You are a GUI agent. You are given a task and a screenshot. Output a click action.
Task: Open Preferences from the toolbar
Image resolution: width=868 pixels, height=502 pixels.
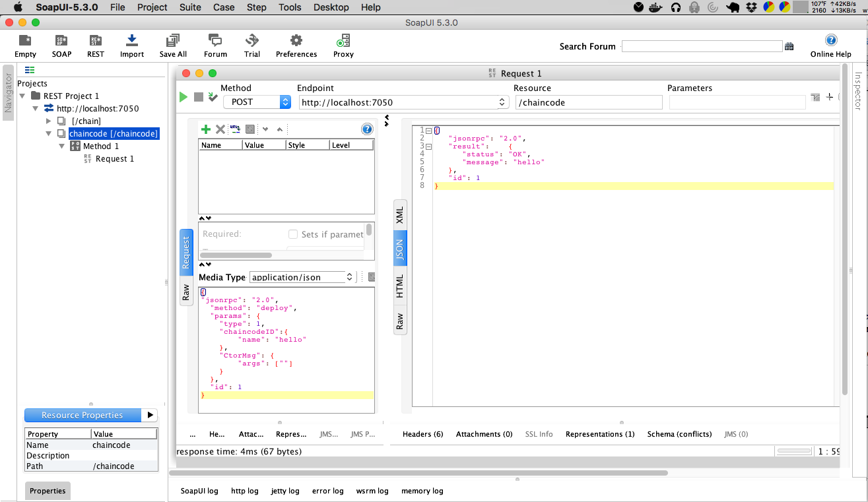tap(296, 46)
